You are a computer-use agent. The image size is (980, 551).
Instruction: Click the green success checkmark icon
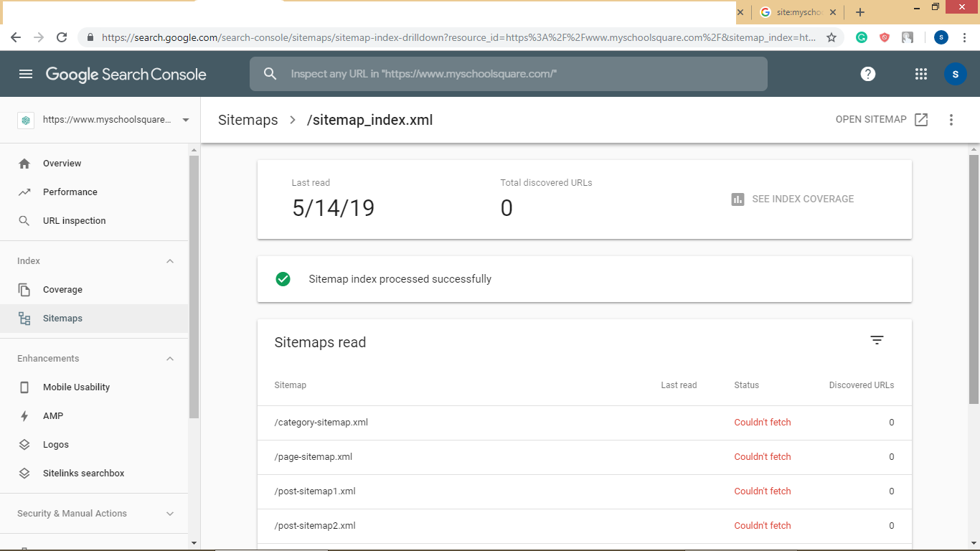[x=283, y=279]
